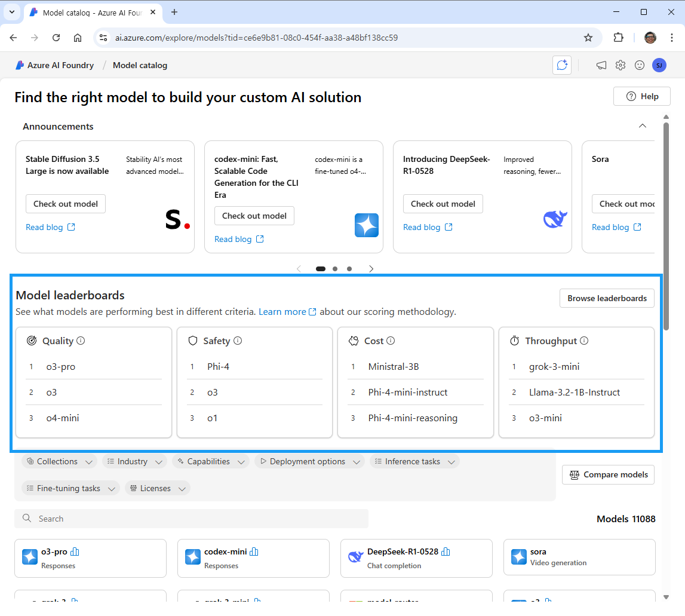This screenshot has width=685, height=616.
Task: Click the model Search field
Action: point(191,519)
